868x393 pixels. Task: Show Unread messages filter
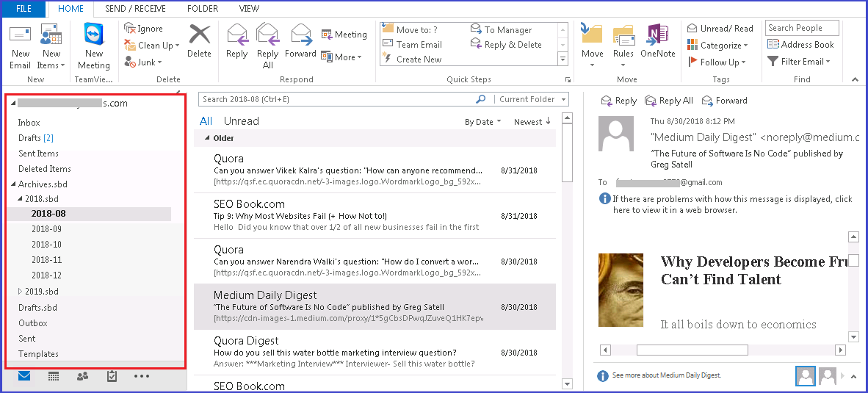pos(242,120)
